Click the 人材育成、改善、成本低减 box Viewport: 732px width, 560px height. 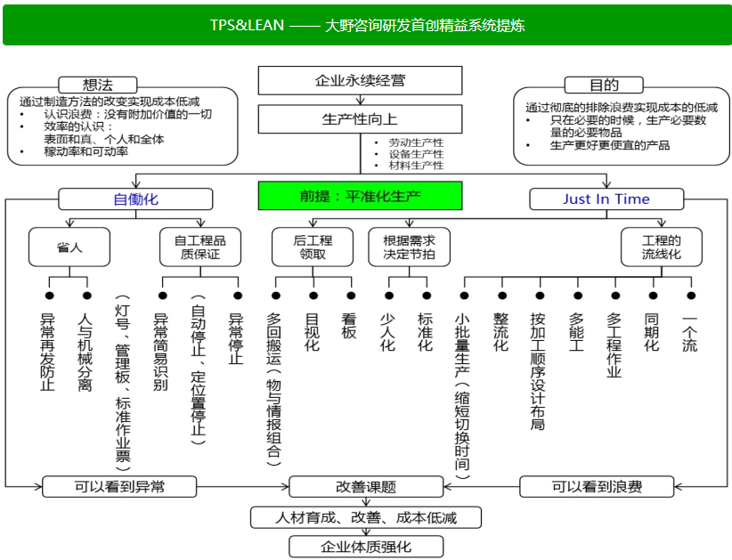(366, 517)
